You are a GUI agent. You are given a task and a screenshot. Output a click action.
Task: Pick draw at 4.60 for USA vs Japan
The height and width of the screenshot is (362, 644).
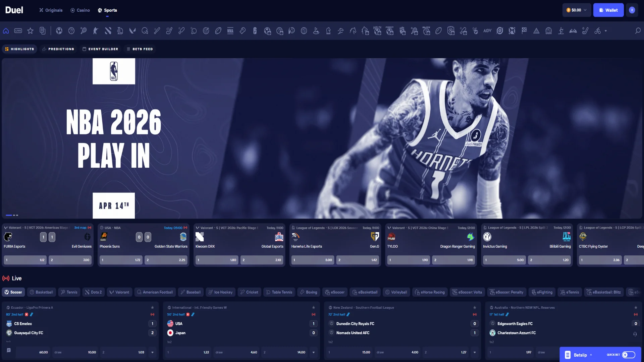[x=236, y=352]
